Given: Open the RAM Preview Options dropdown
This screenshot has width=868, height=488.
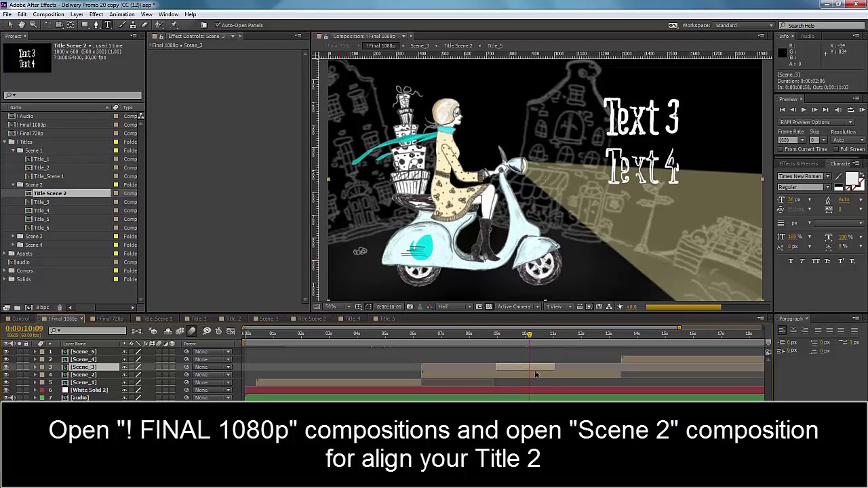Looking at the screenshot, I should [x=816, y=122].
